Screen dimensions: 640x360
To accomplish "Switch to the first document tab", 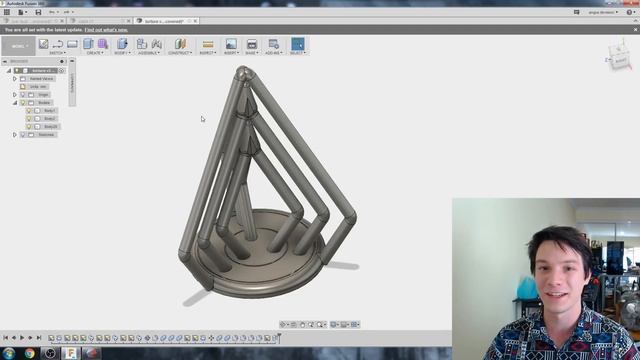I will click(33, 21).
